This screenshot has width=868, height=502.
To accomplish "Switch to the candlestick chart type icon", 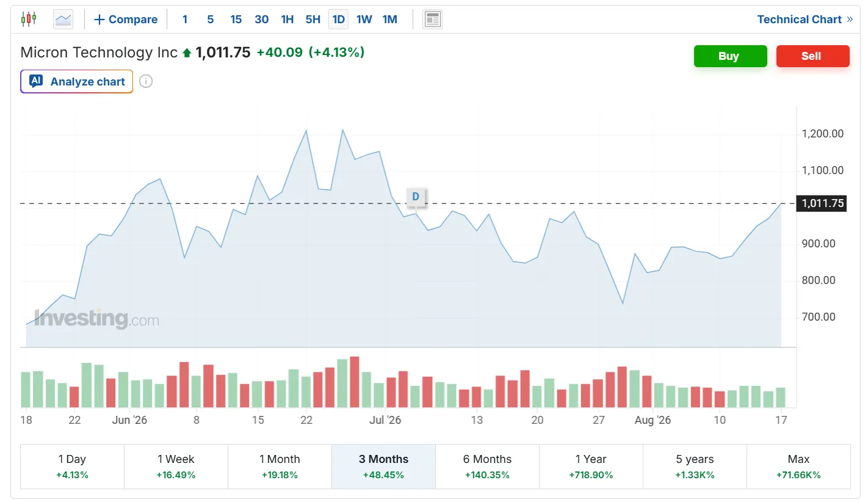I will tap(29, 19).
